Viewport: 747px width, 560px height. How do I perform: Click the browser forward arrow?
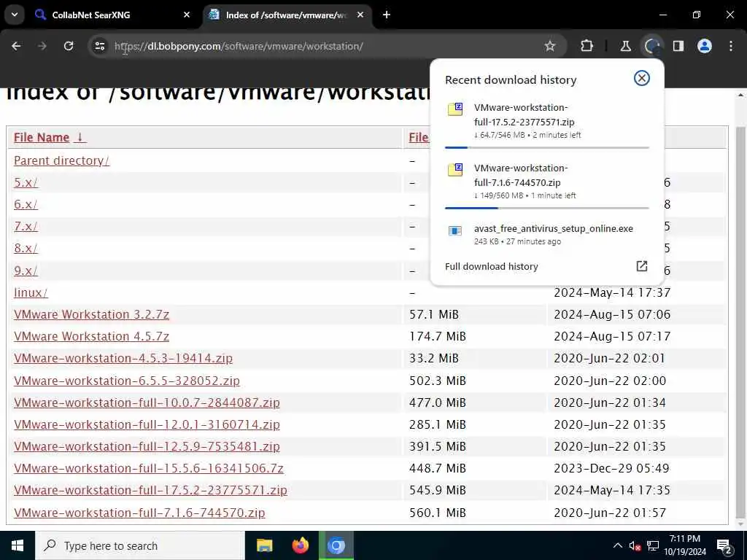click(x=42, y=46)
